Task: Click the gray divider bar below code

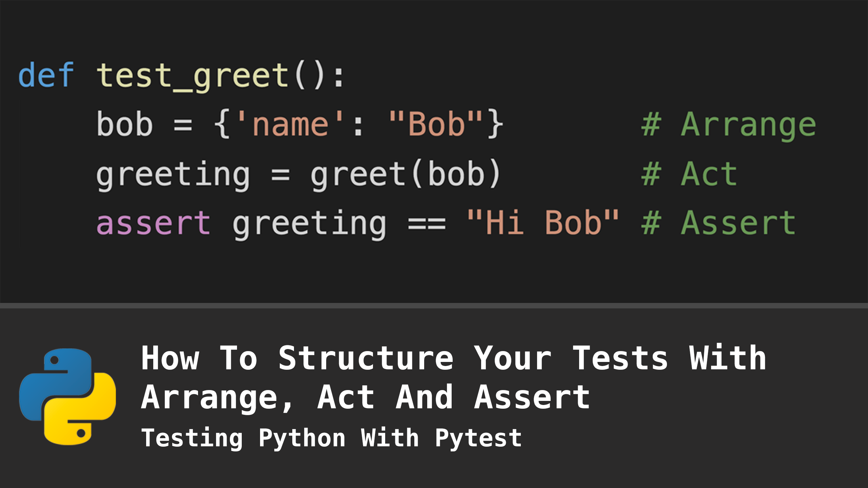Action: [x=434, y=306]
